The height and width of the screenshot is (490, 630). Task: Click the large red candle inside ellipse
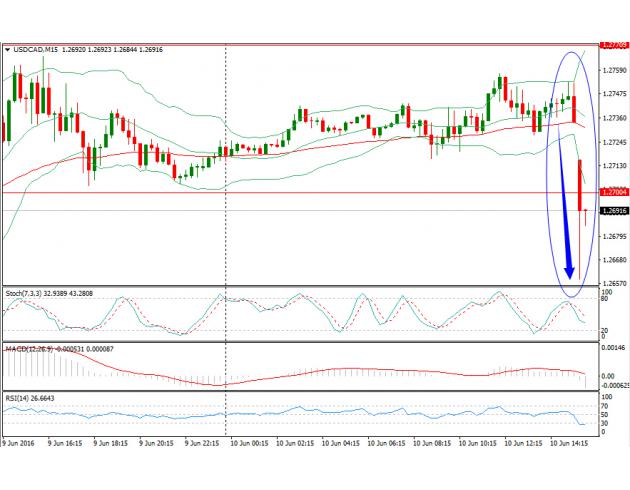581,185
